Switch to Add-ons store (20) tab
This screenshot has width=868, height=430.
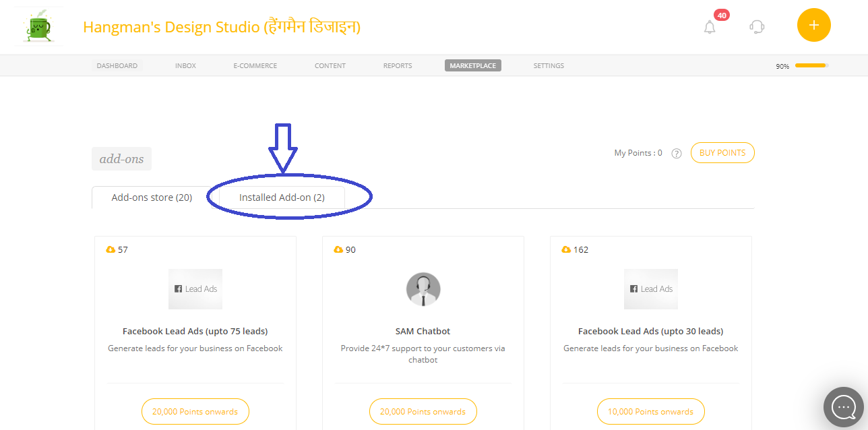(152, 197)
